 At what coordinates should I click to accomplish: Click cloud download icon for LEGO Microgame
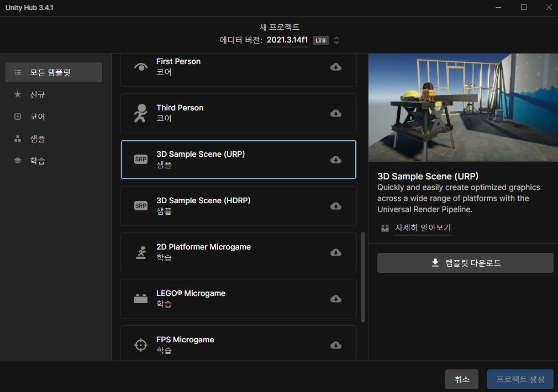coord(335,299)
